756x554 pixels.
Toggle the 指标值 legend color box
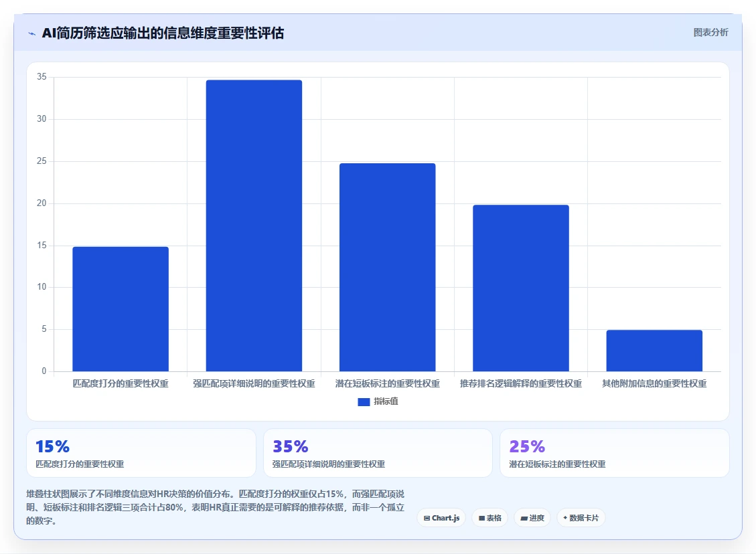tap(364, 401)
